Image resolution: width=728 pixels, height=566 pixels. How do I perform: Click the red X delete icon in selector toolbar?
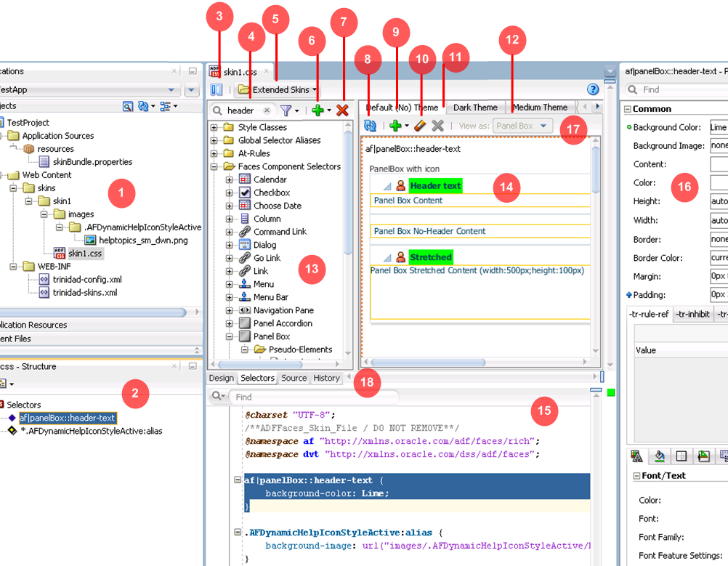[342, 110]
